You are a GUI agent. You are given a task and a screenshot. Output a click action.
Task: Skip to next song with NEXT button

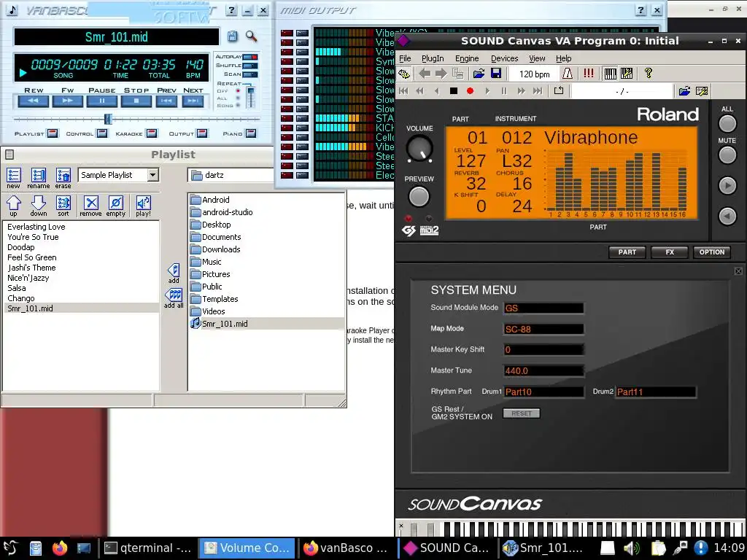(193, 101)
